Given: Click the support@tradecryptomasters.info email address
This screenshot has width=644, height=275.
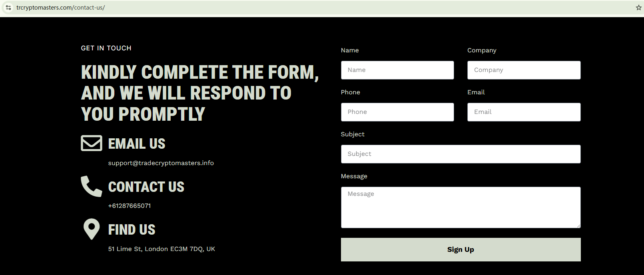Looking at the screenshot, I should [x=161, y=163].
